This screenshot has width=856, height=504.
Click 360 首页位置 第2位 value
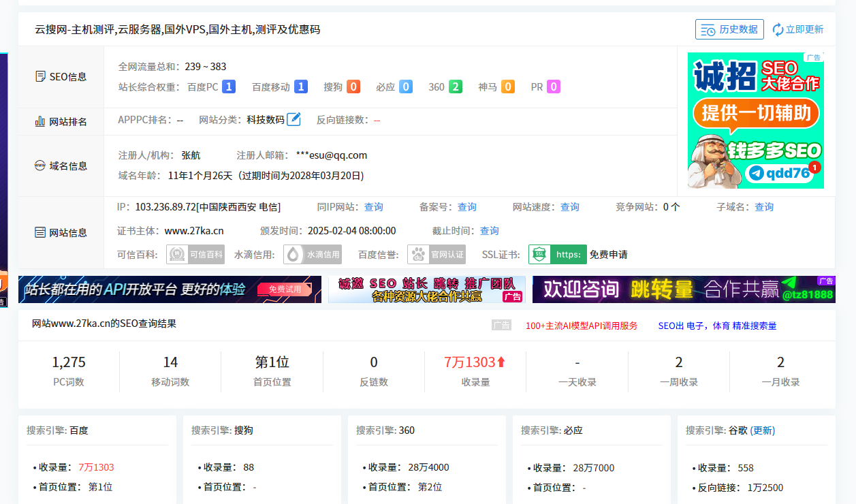(x=430, y=487)
